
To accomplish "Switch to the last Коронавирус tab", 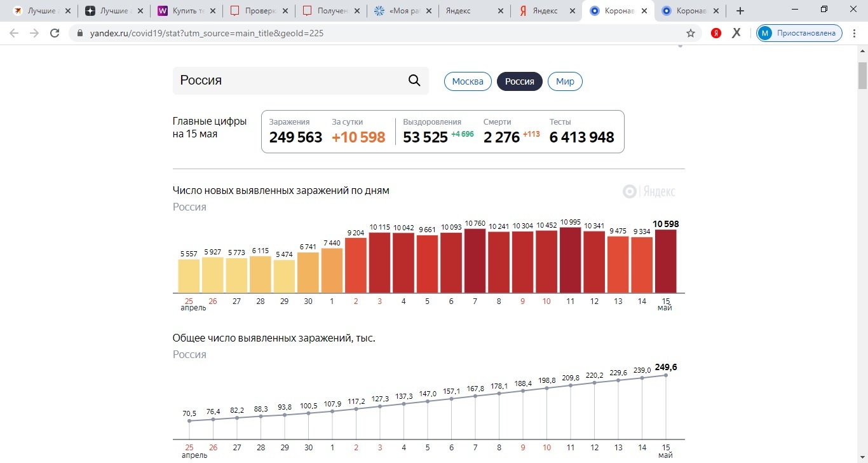I will tap(690, 11).
